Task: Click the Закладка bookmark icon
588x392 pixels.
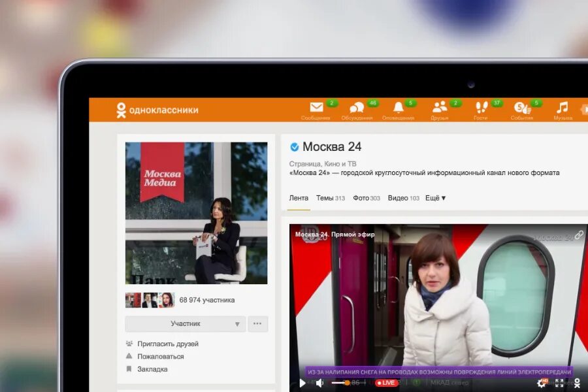Action: pos(129,368)
